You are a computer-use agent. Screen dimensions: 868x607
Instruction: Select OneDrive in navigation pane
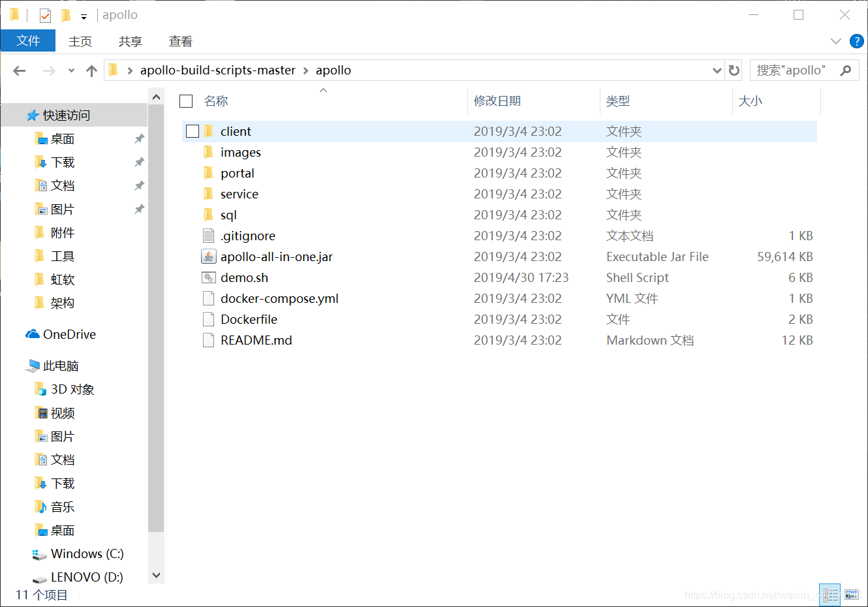69,334
